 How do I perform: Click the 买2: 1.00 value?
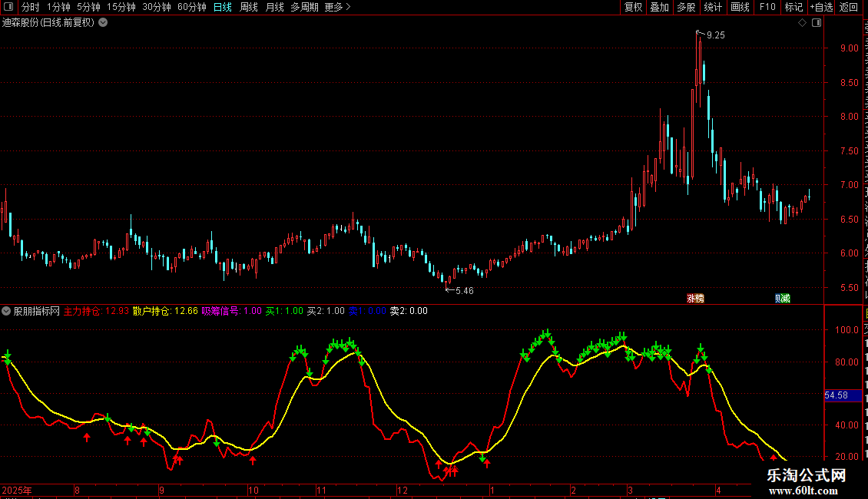pos(326,311)
